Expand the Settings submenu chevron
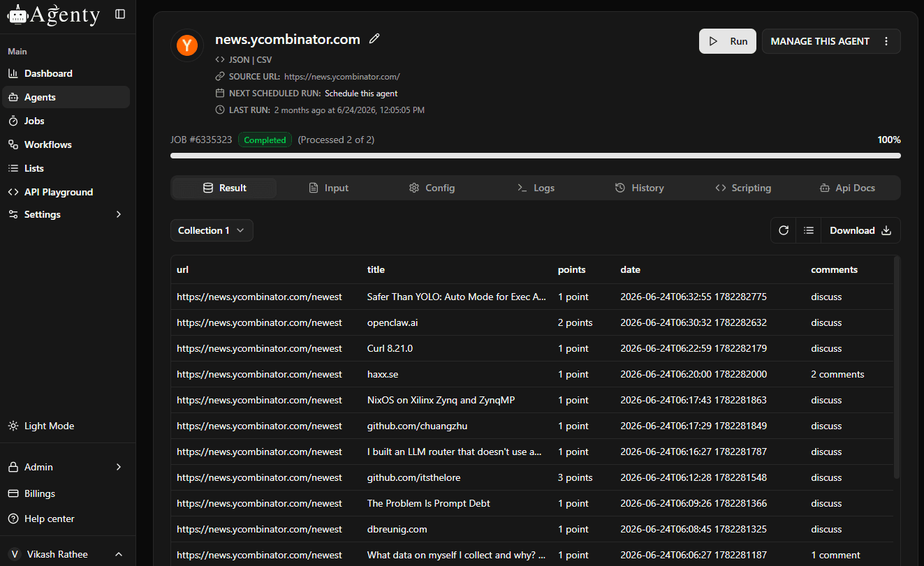924x566 pixels. [x=119, y=214]
